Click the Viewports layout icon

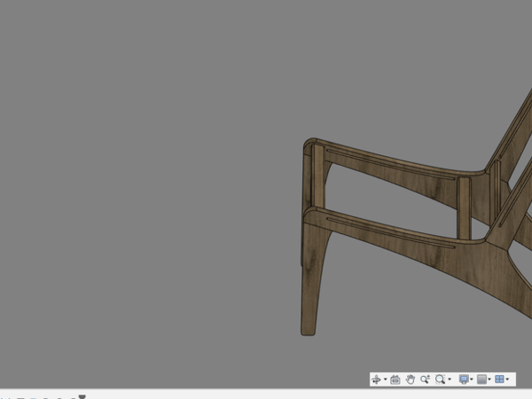pyautogui.click(x=499, y=379)
